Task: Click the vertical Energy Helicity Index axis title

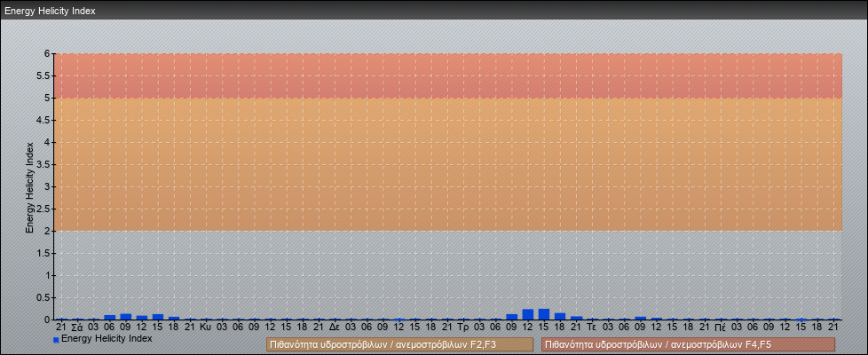Action: [x=30, y=187]
